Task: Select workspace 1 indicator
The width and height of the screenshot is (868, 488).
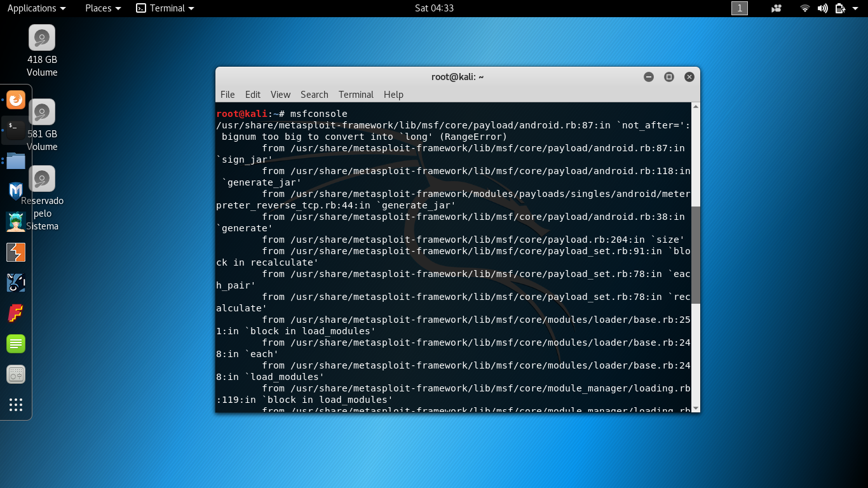Action: (x=740, y=8)
